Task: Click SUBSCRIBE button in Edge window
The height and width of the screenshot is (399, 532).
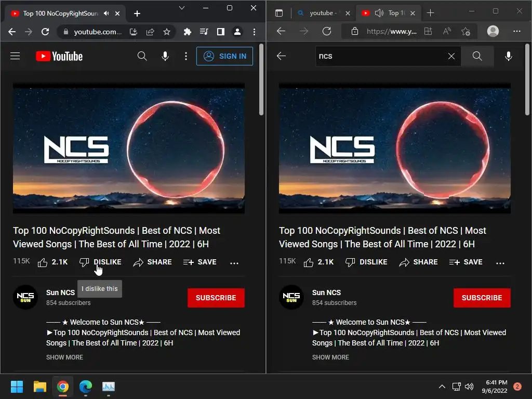Action: (482, 298)
